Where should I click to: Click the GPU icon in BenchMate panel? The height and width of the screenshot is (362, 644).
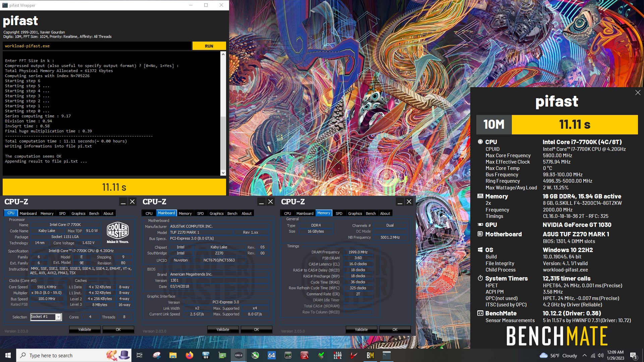tap(480, 225)
